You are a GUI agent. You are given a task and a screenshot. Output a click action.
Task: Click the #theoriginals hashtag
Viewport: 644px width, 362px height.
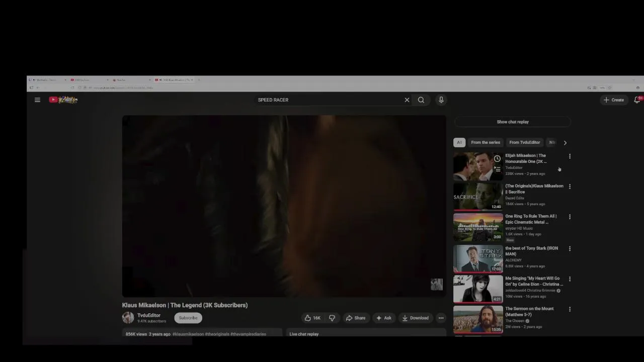point(217,334)
